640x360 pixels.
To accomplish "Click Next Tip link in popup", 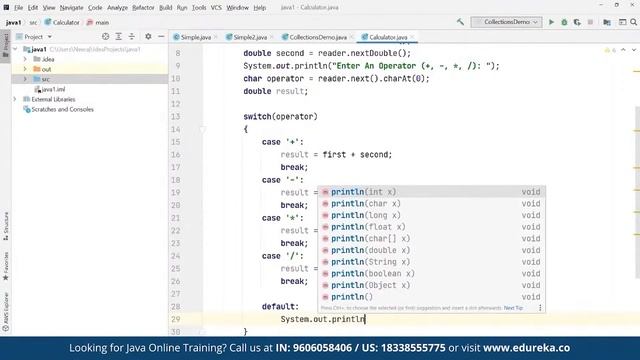I will [513, 308].
